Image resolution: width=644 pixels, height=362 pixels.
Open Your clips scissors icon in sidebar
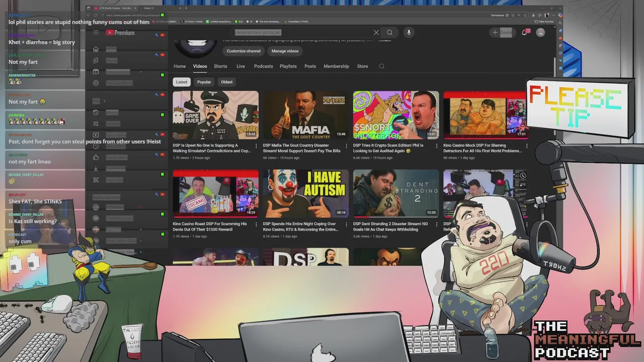(96, 180)
